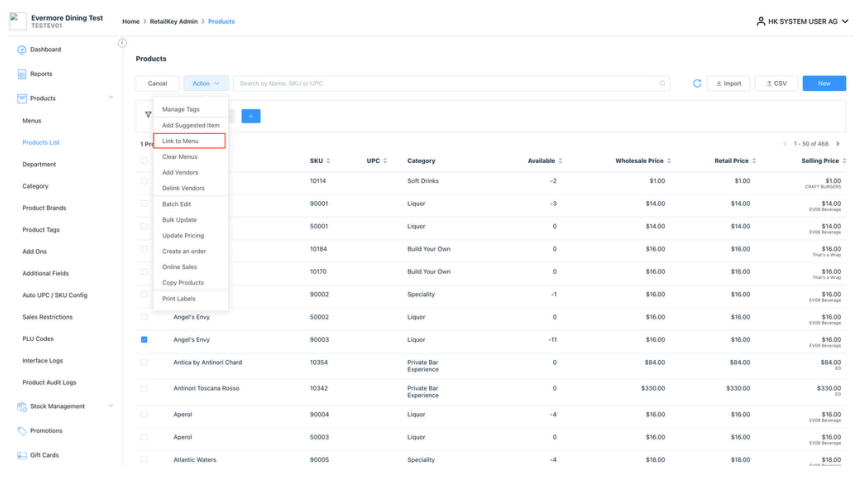859x486 pixels.
Task: Click the Gift Cards icon
Action: click(21, 455)
